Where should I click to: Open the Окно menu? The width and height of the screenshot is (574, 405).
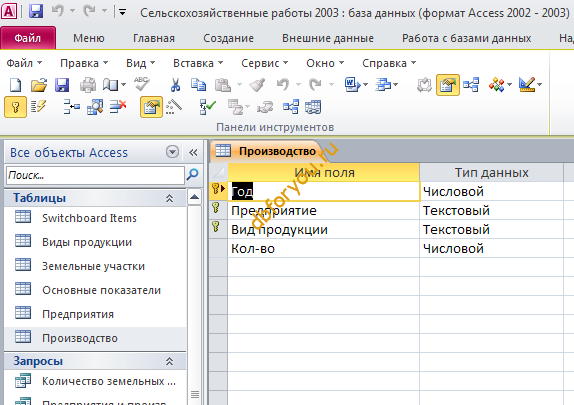coord(325,63)
